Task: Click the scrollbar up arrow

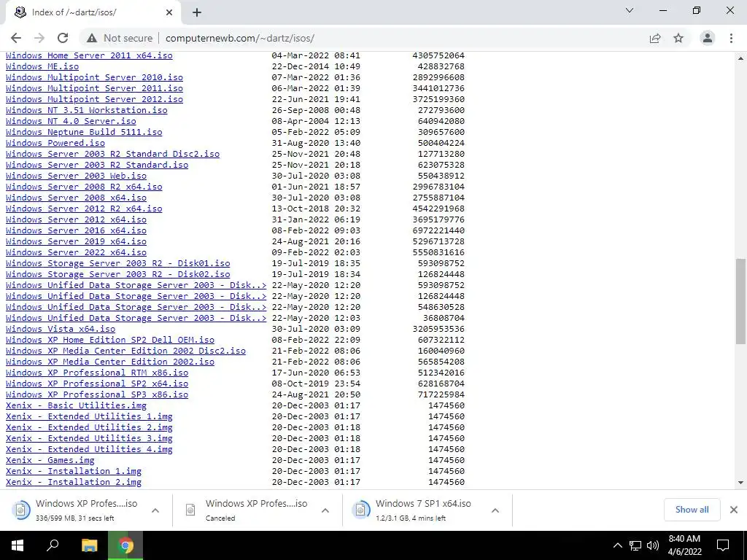Action: tap(740, 58)
